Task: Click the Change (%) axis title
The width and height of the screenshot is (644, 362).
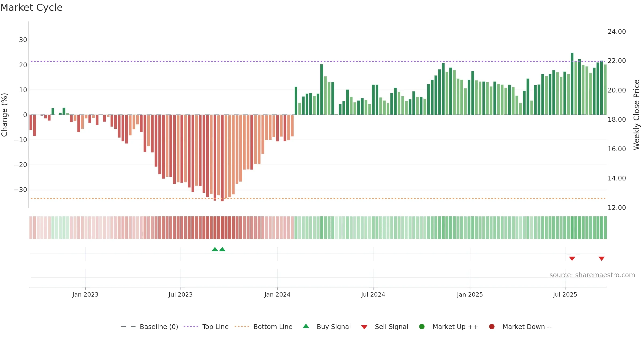Action: 5,115
